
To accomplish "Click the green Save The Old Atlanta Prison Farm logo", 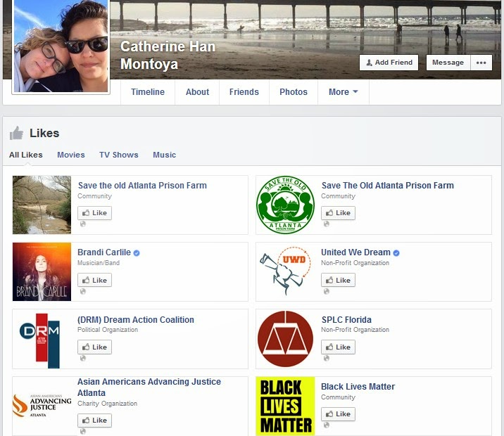I will point(285,205).
